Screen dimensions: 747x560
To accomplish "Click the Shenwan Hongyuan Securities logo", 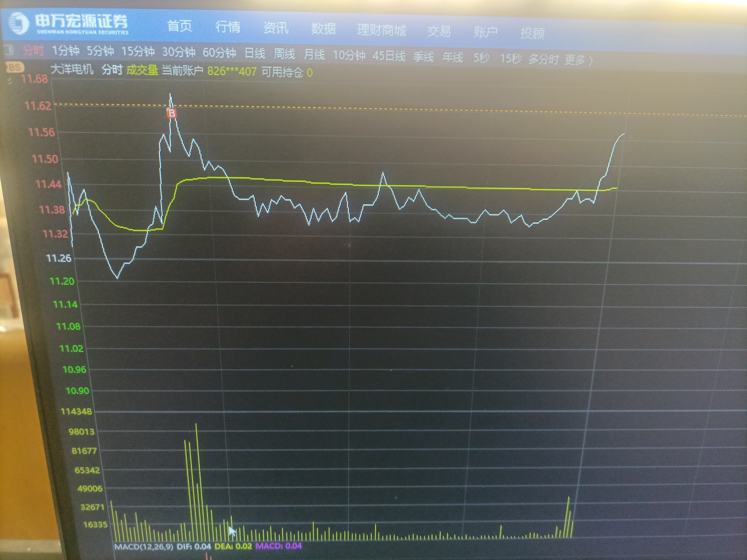I will 69,23.
